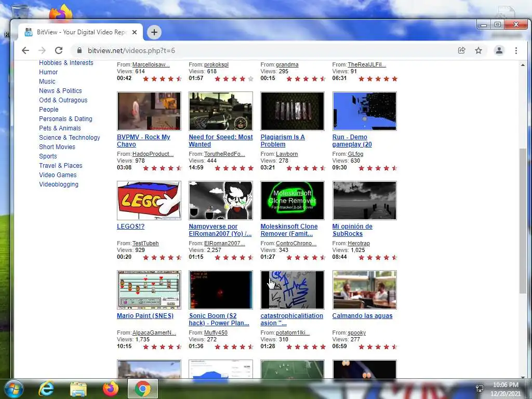Viewport: 532px width, 399px height.
Task: Click the address bar URL field
Action: 261,50
